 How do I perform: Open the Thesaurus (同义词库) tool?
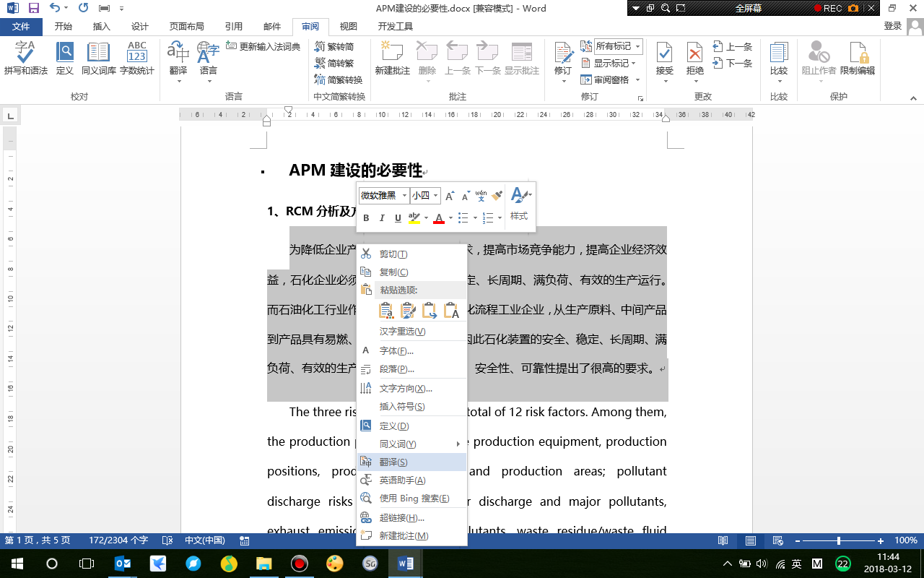(98, 59)
